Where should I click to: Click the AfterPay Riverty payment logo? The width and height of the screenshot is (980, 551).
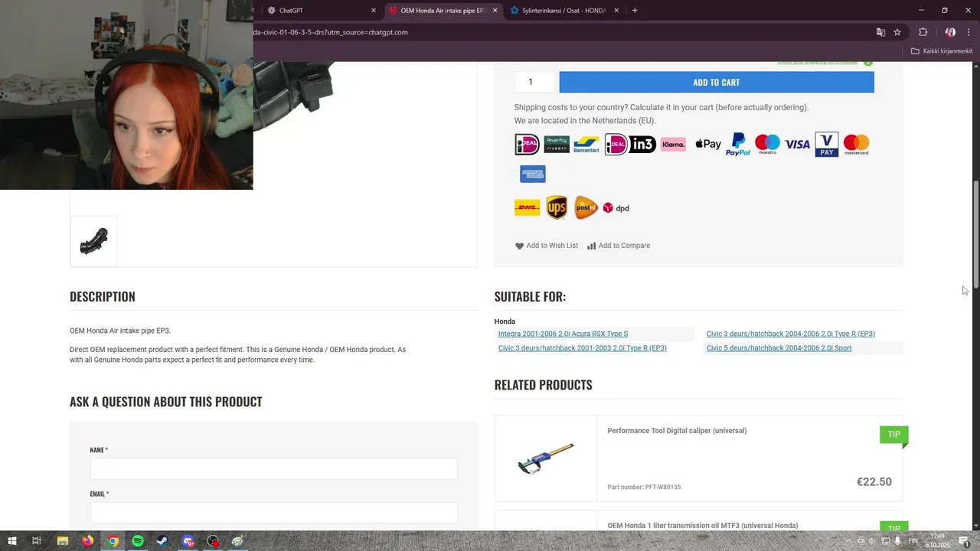click(x=557, y=144)
